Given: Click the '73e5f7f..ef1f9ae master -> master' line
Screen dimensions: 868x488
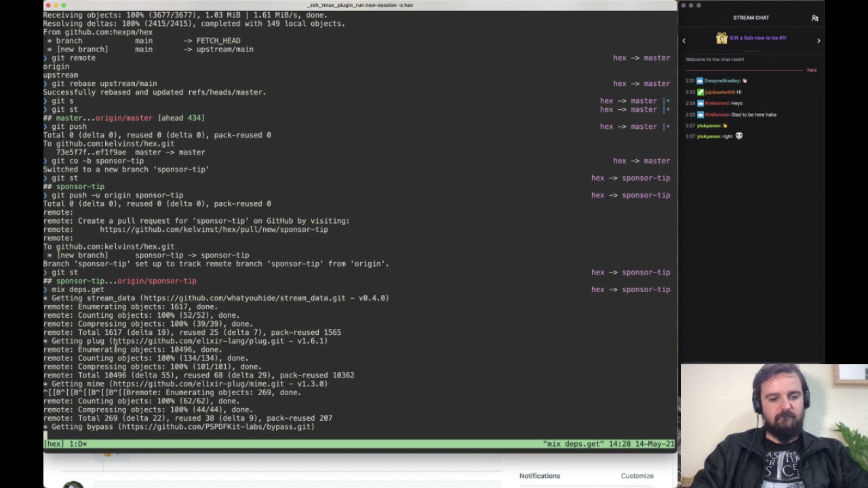Looking at the screenshot, I should (130, 152).
